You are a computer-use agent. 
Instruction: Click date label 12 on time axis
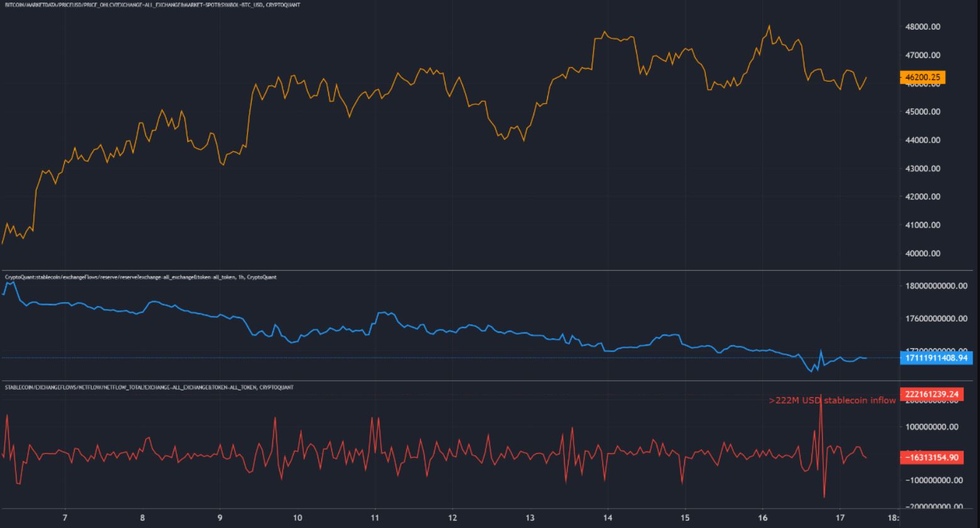452,518
